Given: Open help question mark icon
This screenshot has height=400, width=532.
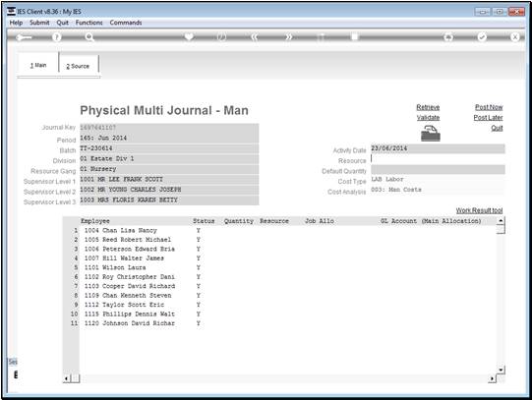Looking at the screenshot, I should click(57, 37).
